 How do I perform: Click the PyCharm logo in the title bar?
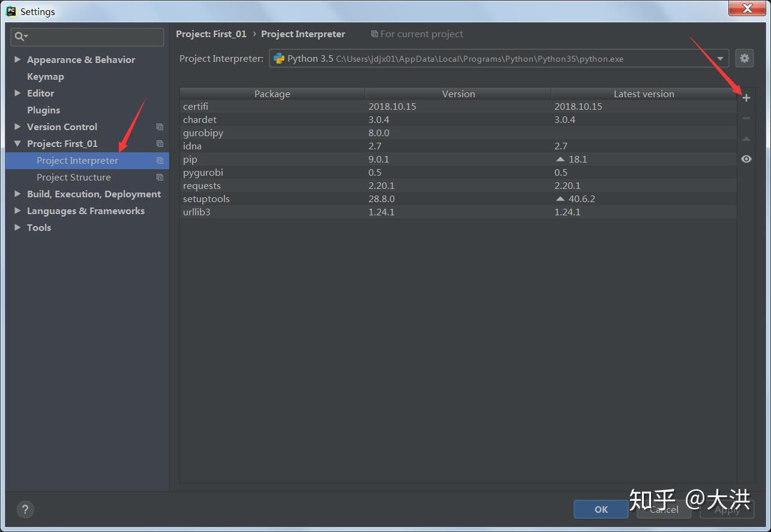[10, 11]
